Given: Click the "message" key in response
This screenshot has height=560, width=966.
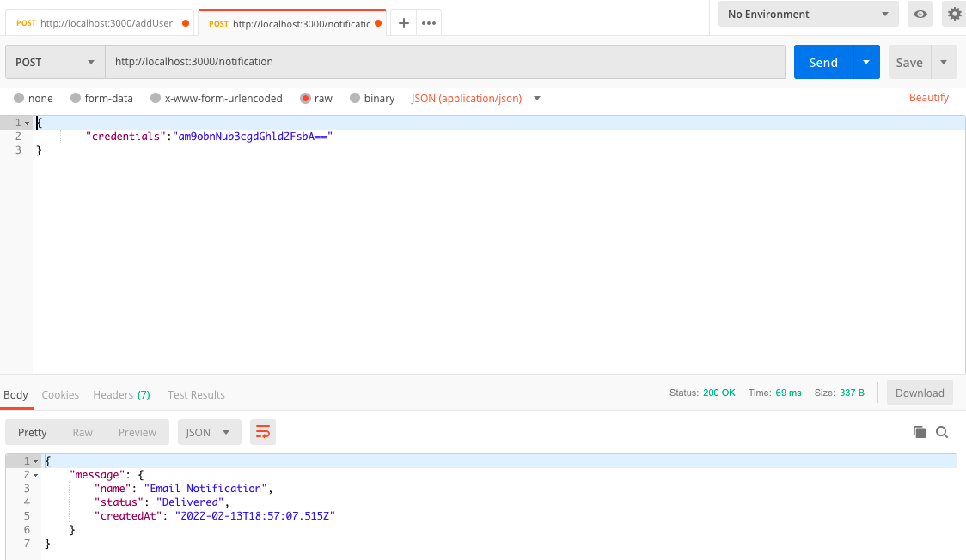Looking at the screenshot, I should (x=97, y=474).
